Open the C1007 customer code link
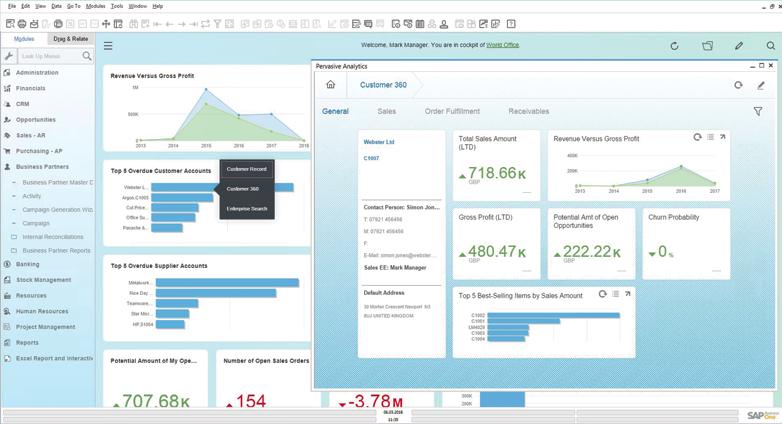Viewport: 782px width, 424px height. point(372,158)
